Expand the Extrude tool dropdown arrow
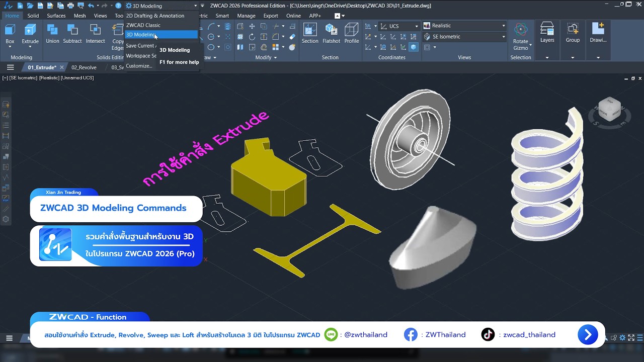644x362 pixels. (30, 47)
